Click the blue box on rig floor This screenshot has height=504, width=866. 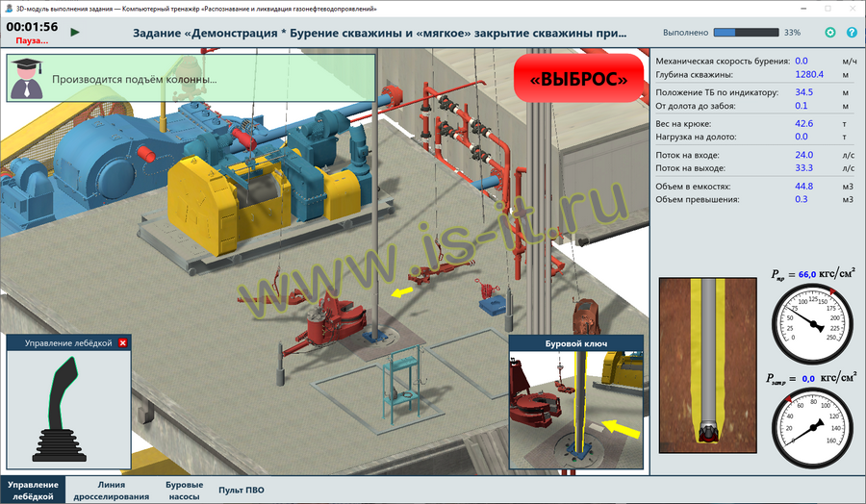493,304
